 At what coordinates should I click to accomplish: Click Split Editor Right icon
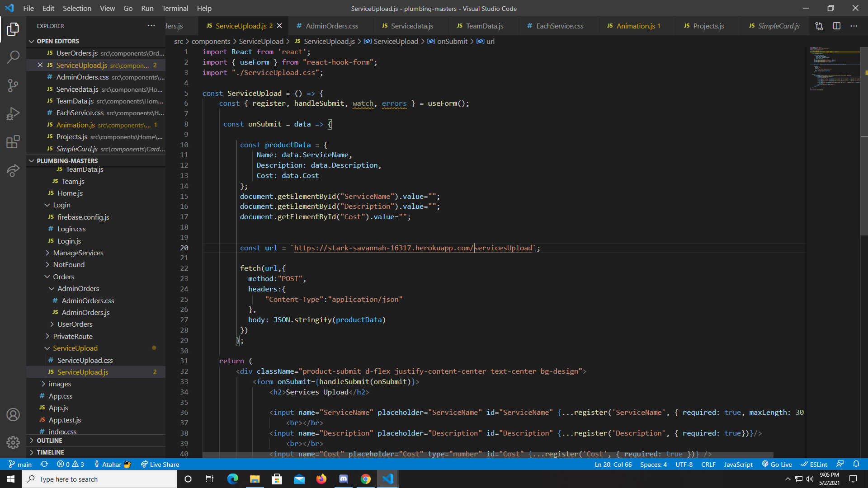[x=837, y=26]
